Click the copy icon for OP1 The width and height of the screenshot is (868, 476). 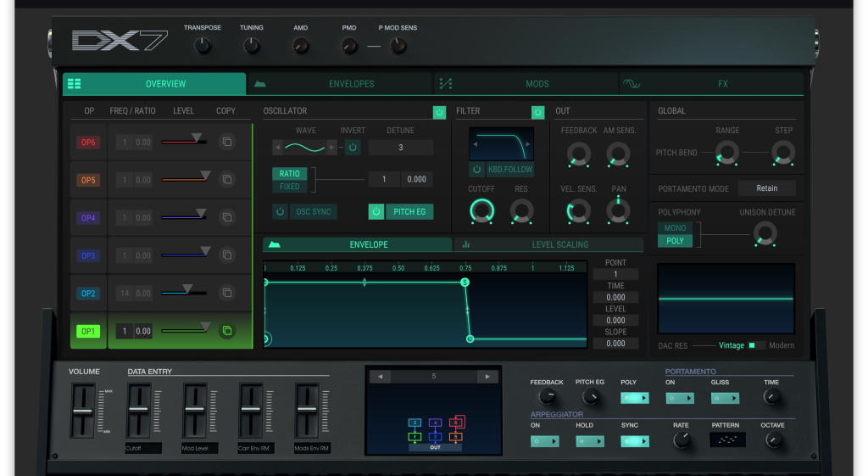click(x=226, y=331)
